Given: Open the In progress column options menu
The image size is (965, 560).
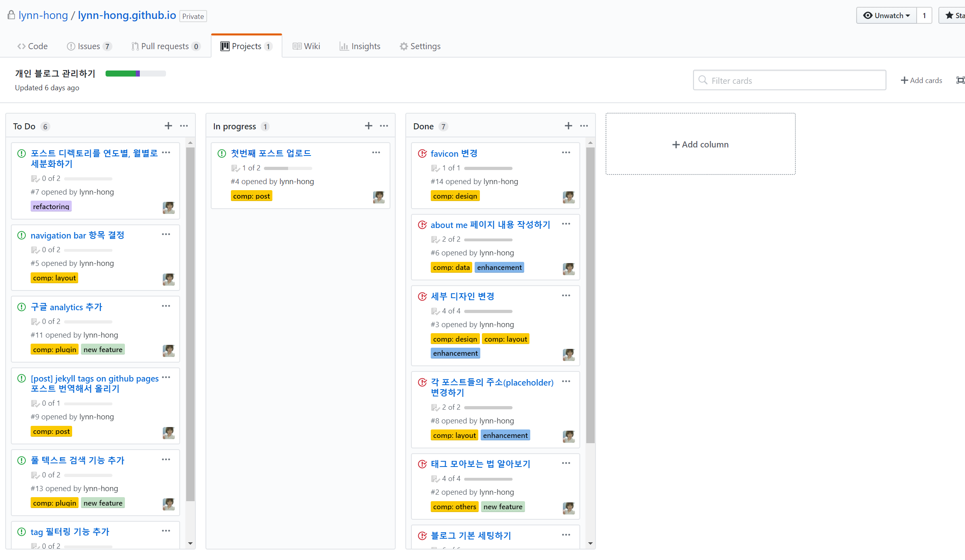Looking at the screenshot, I should coord(384,126).
